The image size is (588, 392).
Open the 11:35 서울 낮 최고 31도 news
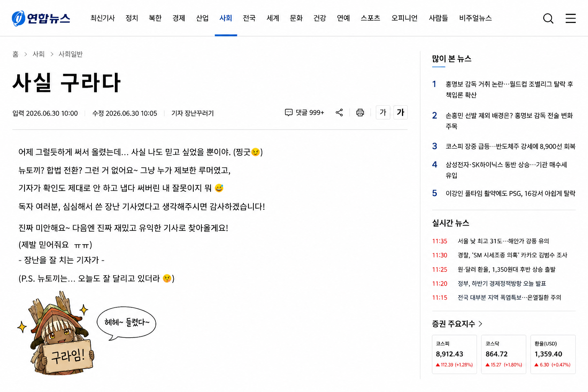tap(504, 241)
